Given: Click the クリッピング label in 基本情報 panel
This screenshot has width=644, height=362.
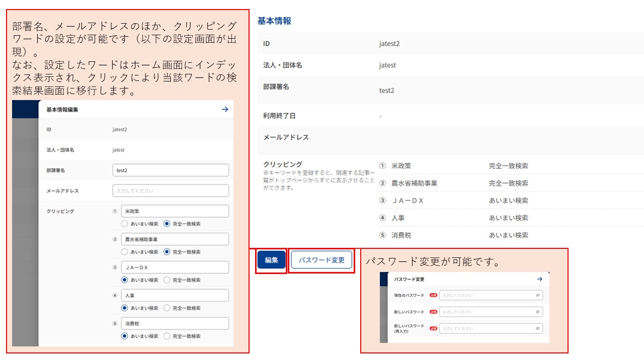Looking at the screenshot, I should [283, 164].
